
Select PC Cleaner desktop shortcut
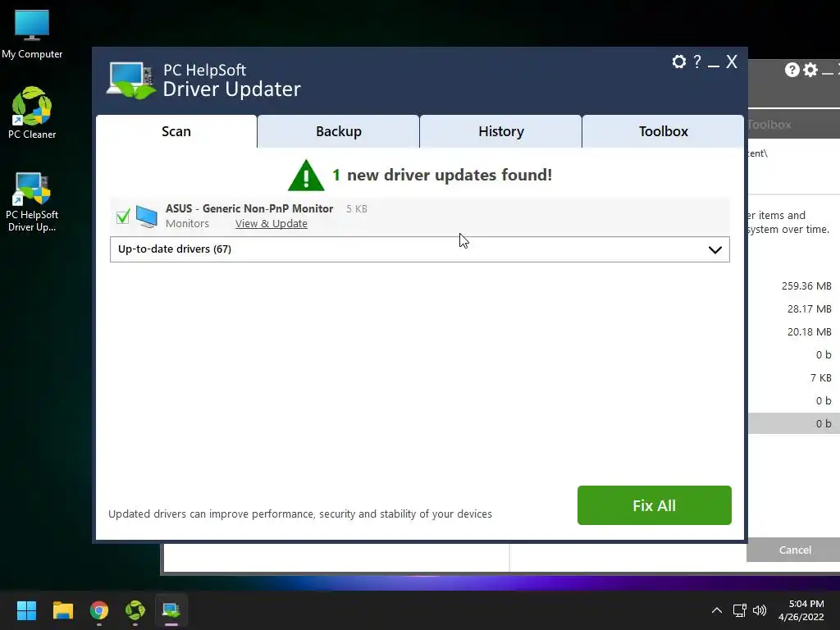pos(32,113)
